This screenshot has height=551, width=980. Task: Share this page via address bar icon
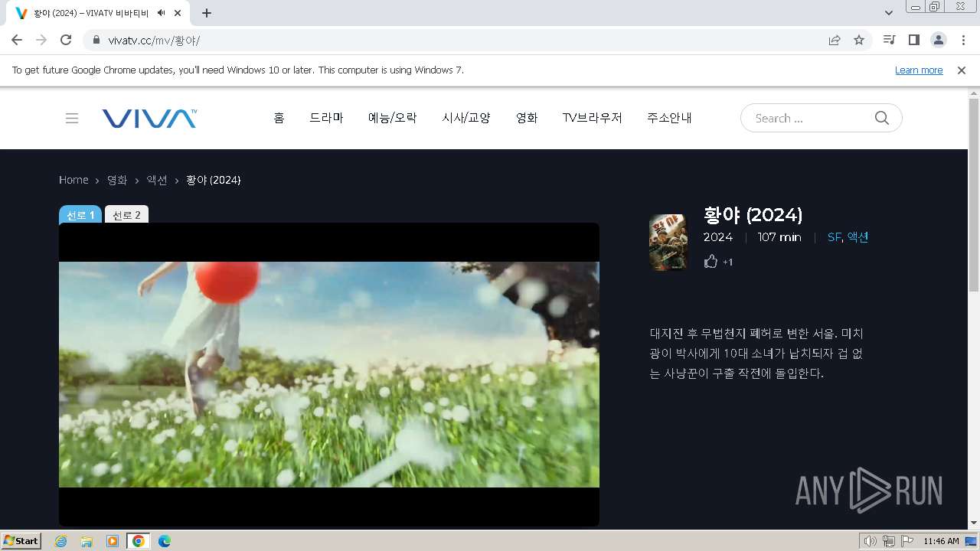(835, 40)
